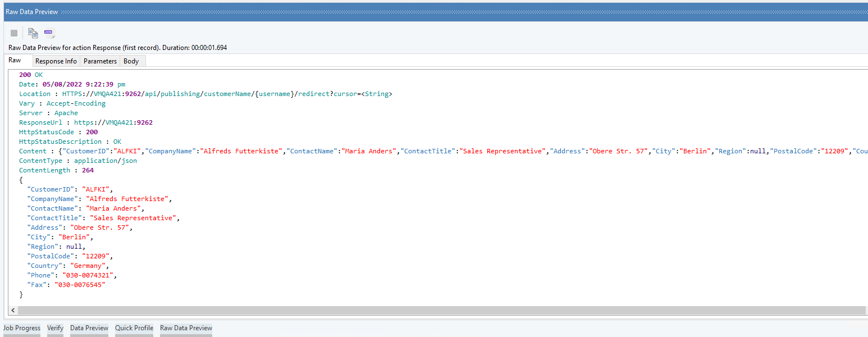This screenshot has width=868, height=337.
Task: Click the Copy raw data icon
Action: pos(33,33)
